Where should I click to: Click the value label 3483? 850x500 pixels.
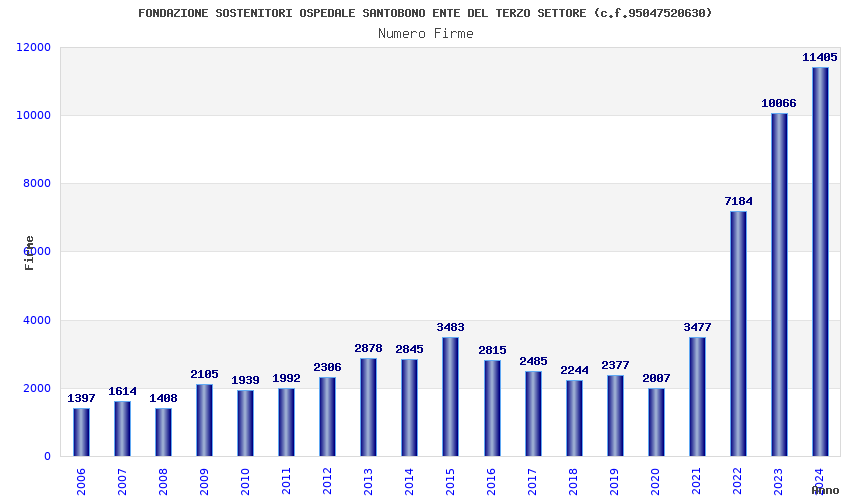tap(450, 327)
